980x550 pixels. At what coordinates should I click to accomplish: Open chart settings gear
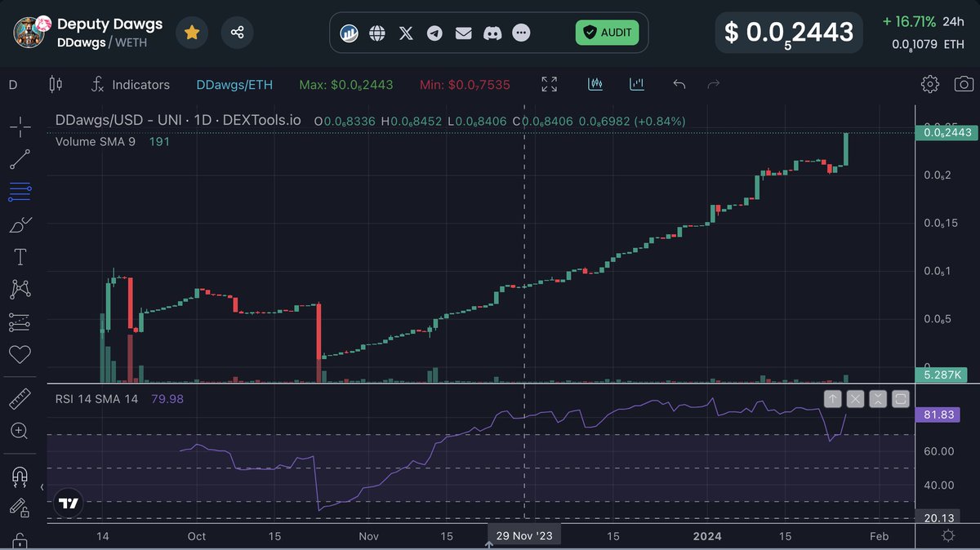929,84
